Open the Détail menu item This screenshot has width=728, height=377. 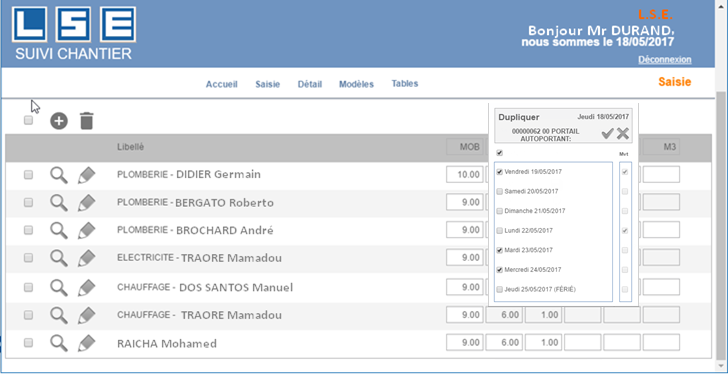click(x=310, y=84)
